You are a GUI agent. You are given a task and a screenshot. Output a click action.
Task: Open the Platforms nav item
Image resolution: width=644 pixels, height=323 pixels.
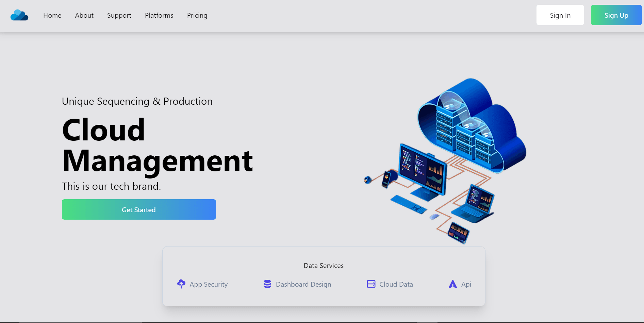(159, 15)
